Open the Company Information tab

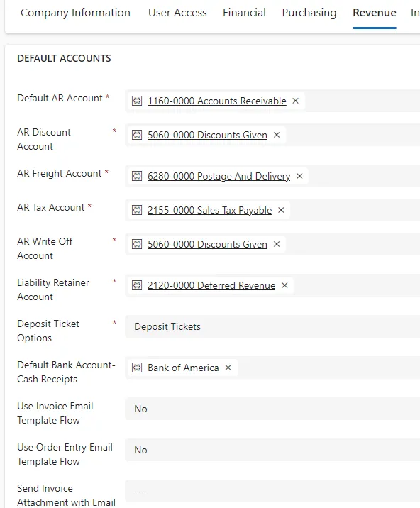(x=75, y=13)
